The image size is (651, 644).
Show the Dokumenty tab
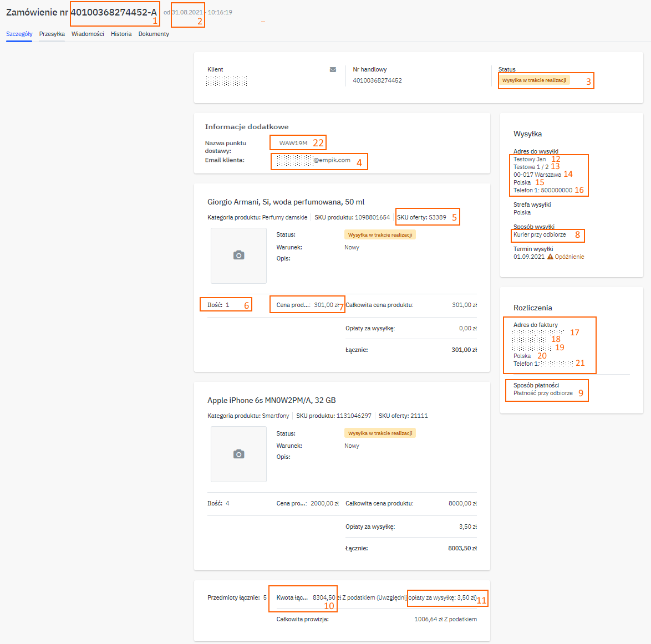[154, 34]
